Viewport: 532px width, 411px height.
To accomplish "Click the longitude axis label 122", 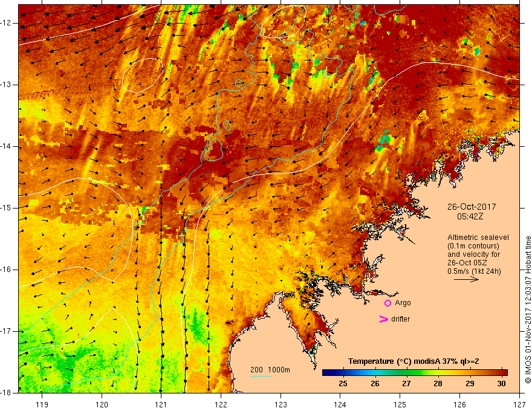I will coord(221,404).
